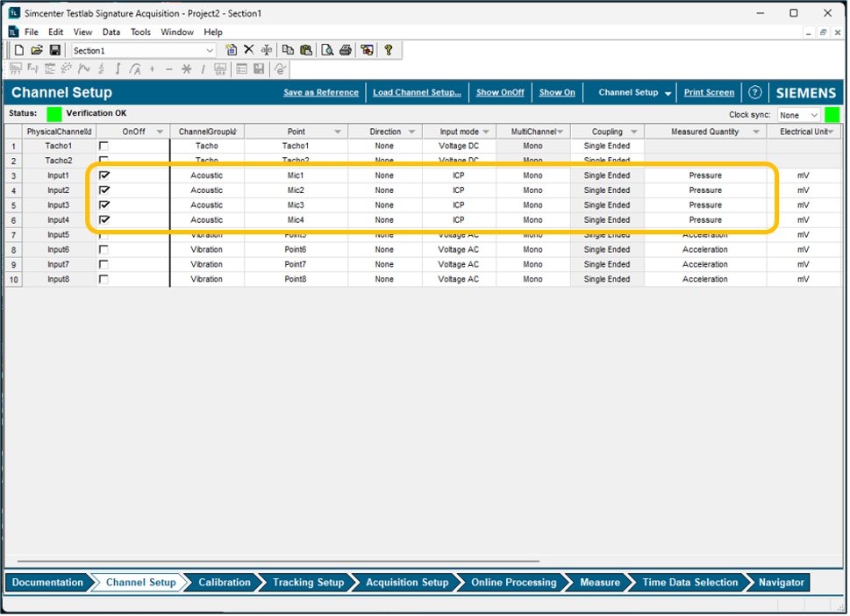Enable the OnOff checkbox for Tacho1
The image size is (850, 616).
(x=104, y=146)
